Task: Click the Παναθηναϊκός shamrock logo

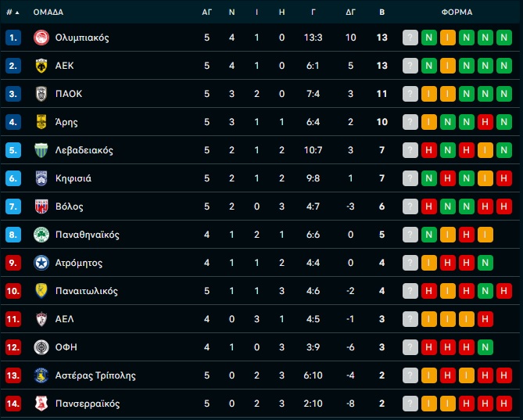Action: tap(41, 235)
